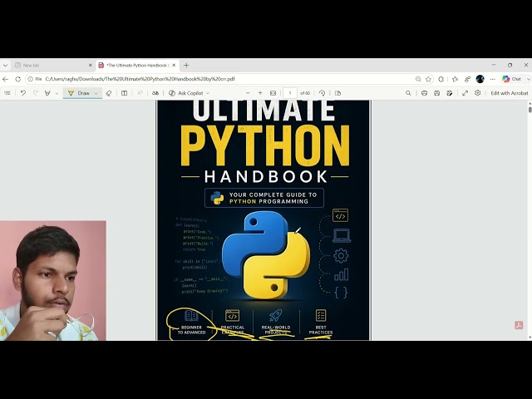Click the Translate icon in PDF toolbar
Viewport: 532px width, 399px height.
click(155, 93)
